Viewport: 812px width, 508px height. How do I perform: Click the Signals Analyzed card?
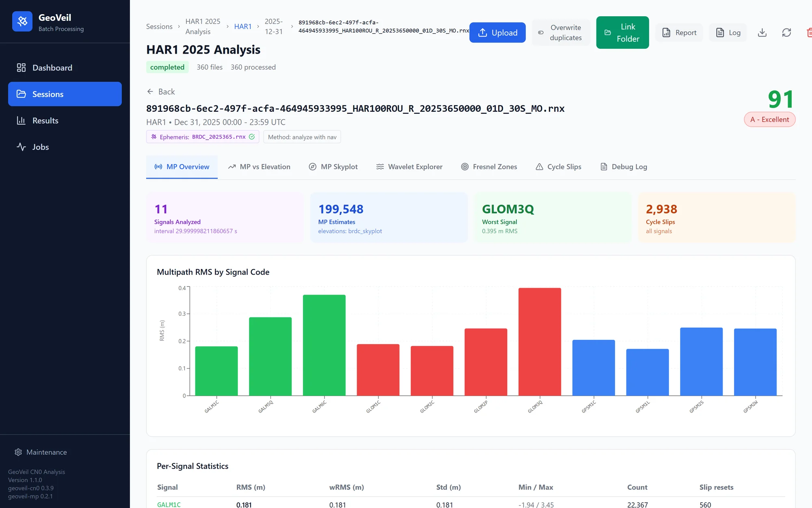pos(225,217)
